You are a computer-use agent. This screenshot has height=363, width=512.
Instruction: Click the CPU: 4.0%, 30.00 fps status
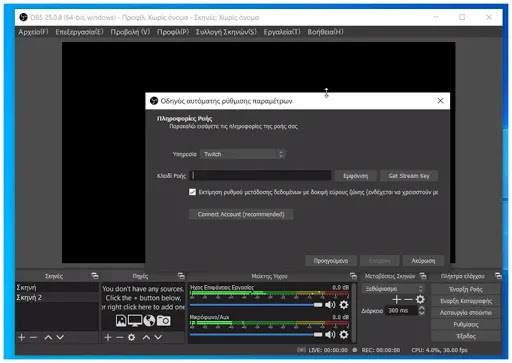coord(439,350)
